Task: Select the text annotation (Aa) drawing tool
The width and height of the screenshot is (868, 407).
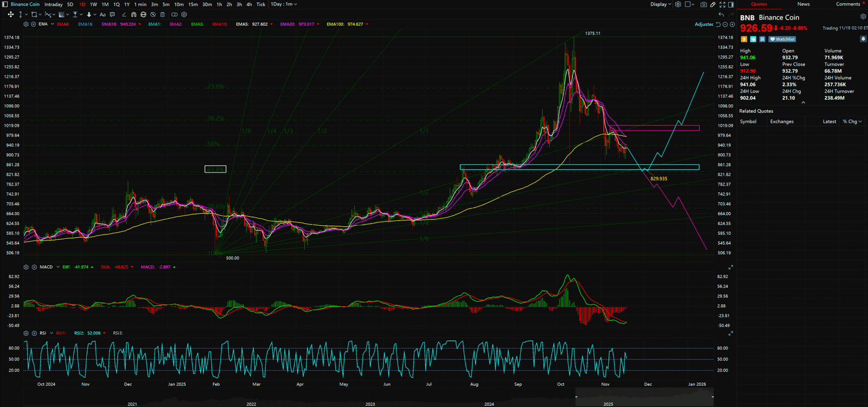Action: click(x=103, y=15)
